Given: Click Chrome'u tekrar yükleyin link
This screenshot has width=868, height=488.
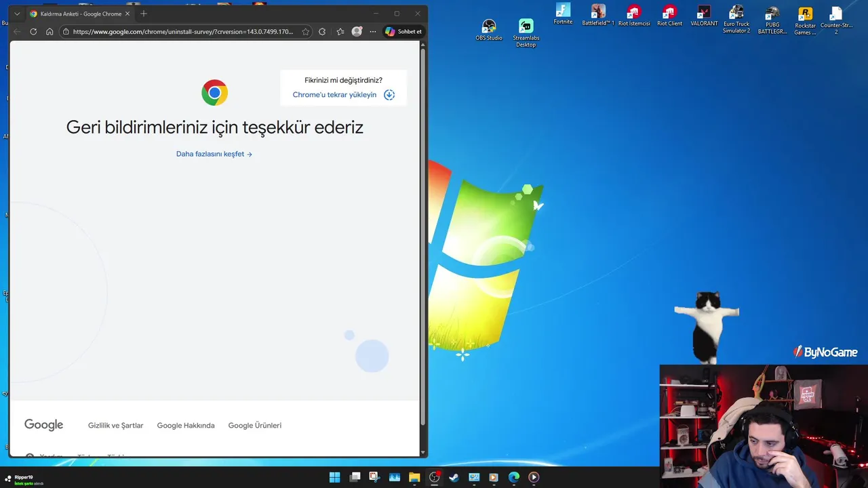Looking at the screenshot, I should 334,95.
